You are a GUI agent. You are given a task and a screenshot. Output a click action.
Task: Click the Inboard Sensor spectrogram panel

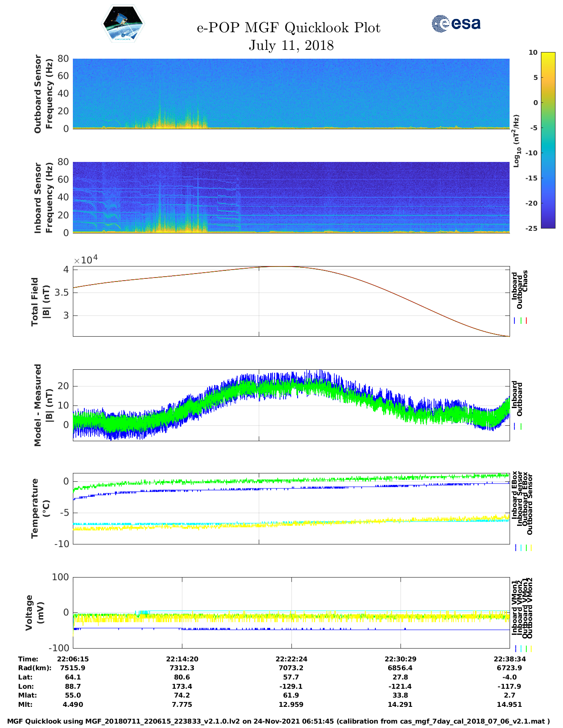[x=291, y=197]
